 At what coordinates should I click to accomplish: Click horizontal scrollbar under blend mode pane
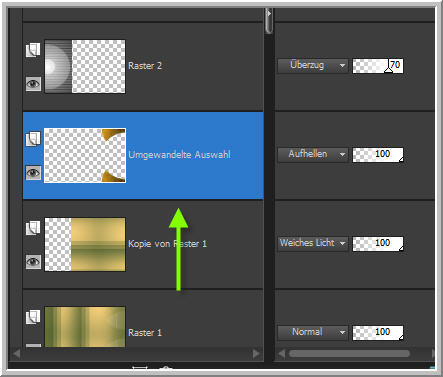click(x=349, y=354)
